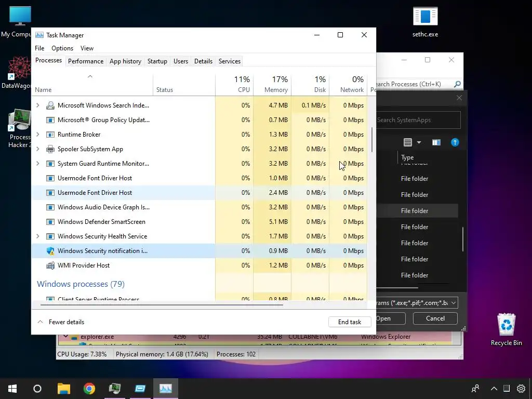
Task: Click the Windows Start button
Action: click(x=12, y=389)
